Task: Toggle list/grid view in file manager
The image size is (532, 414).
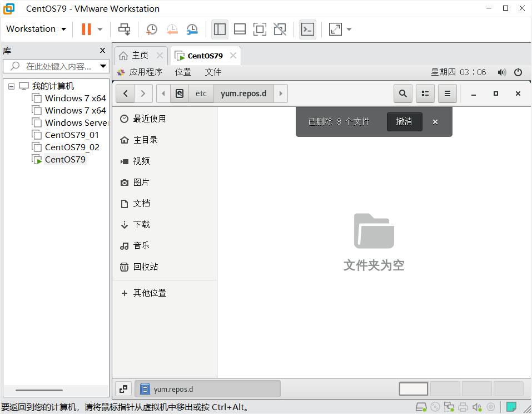Action: (425, 93)
